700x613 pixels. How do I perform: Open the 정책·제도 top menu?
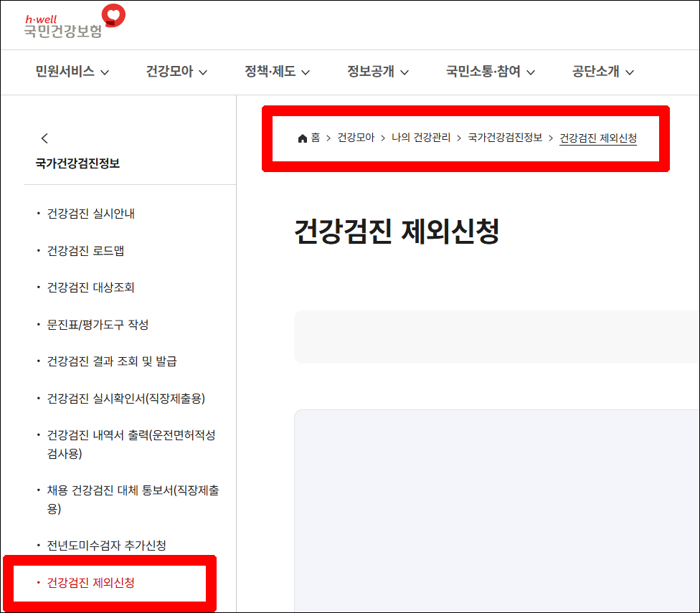point(270,72)
